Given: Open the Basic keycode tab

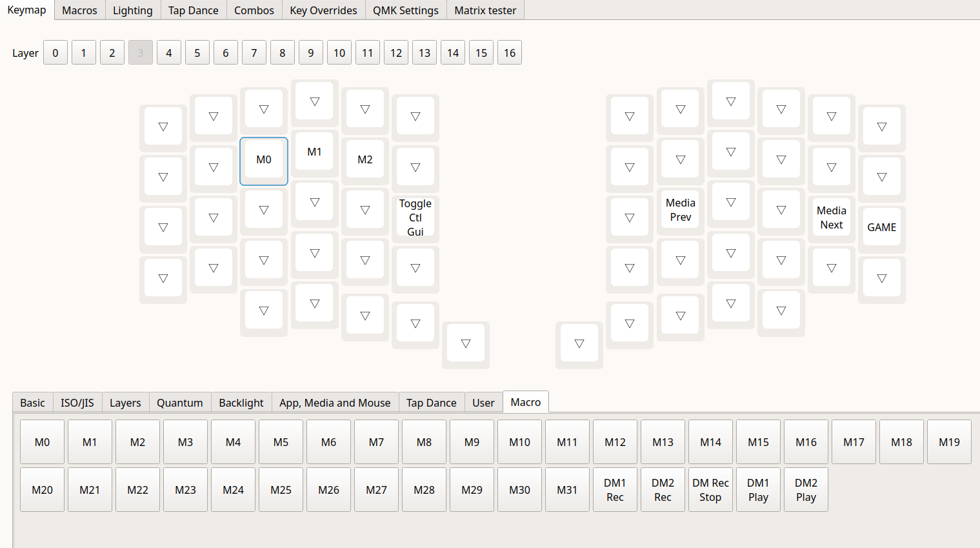Looking at the screenshot, I should coord(32,403).
